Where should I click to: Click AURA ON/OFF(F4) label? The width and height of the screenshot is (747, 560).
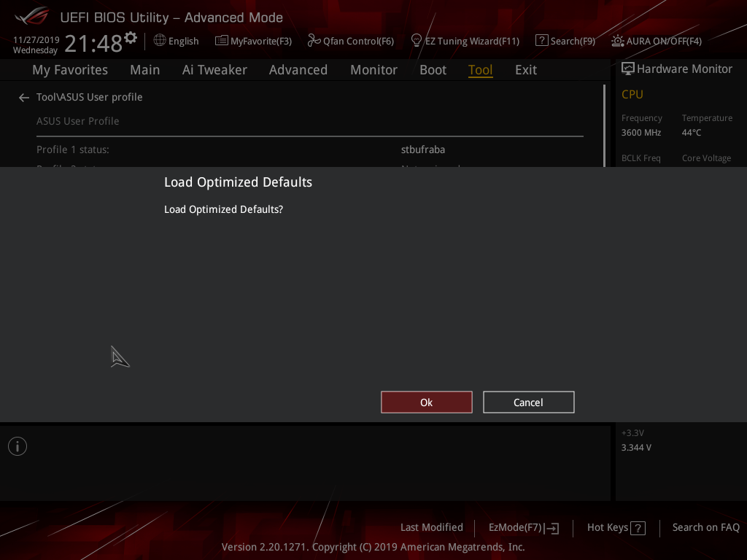click(x=664, y=41)
